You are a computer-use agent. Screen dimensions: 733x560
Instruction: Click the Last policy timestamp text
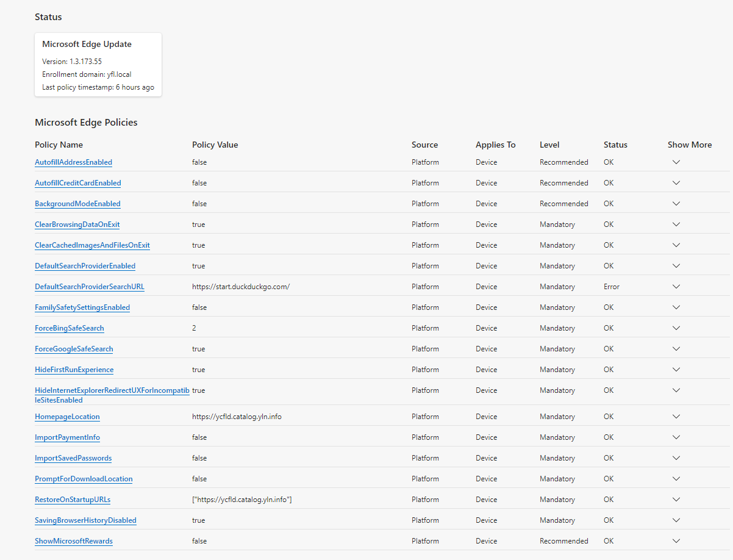(98, 87)
